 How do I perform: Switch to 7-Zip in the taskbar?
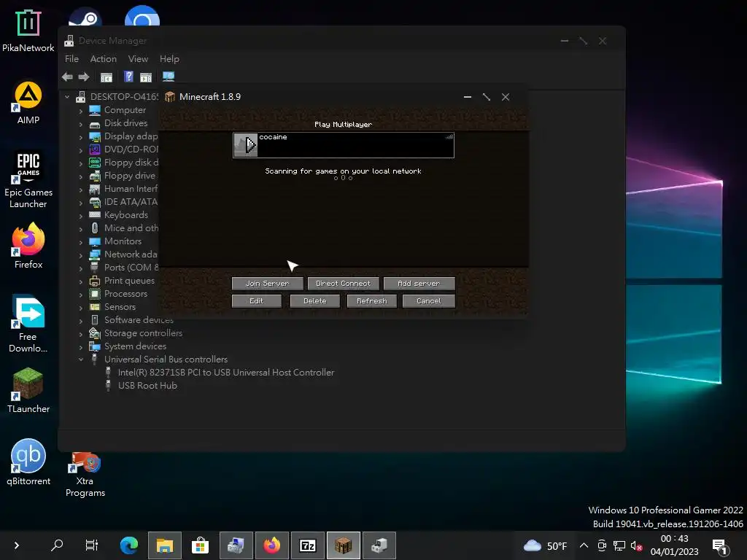point(307,545)
